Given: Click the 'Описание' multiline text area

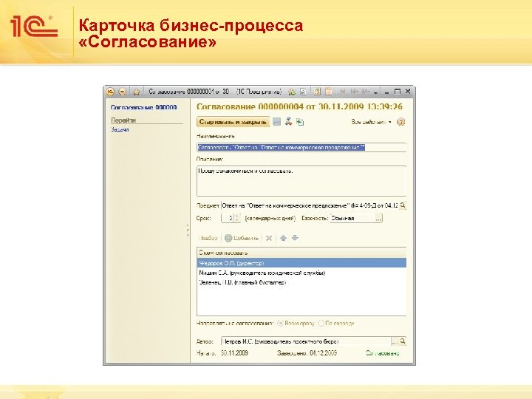Looking at the screenshot, I should (x=301, y=181).
